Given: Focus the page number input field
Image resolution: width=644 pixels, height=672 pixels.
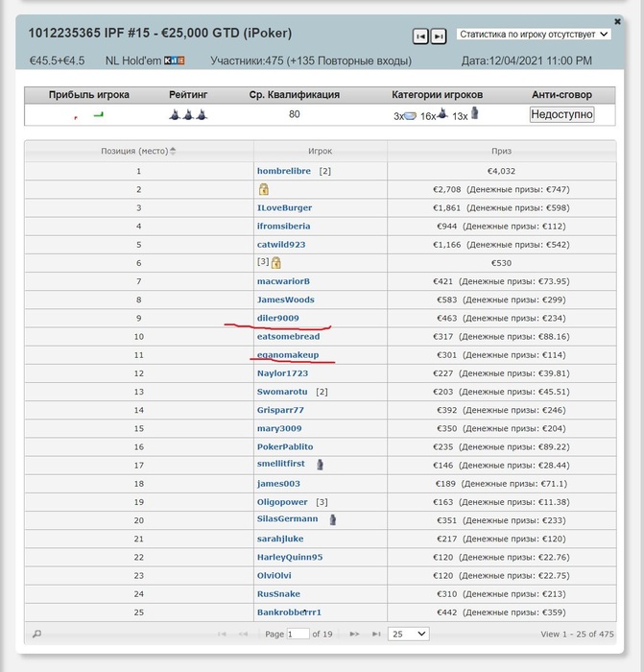Looking at the screenshot, I should point(298,634).
